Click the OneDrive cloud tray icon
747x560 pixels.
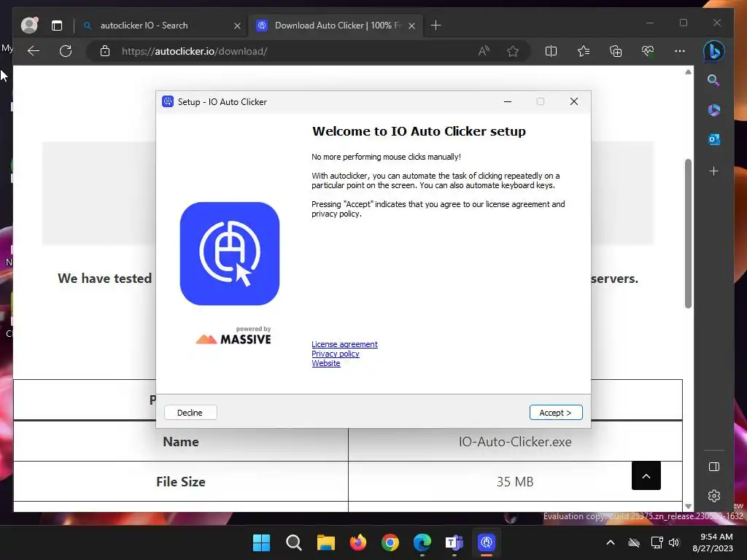634,542
